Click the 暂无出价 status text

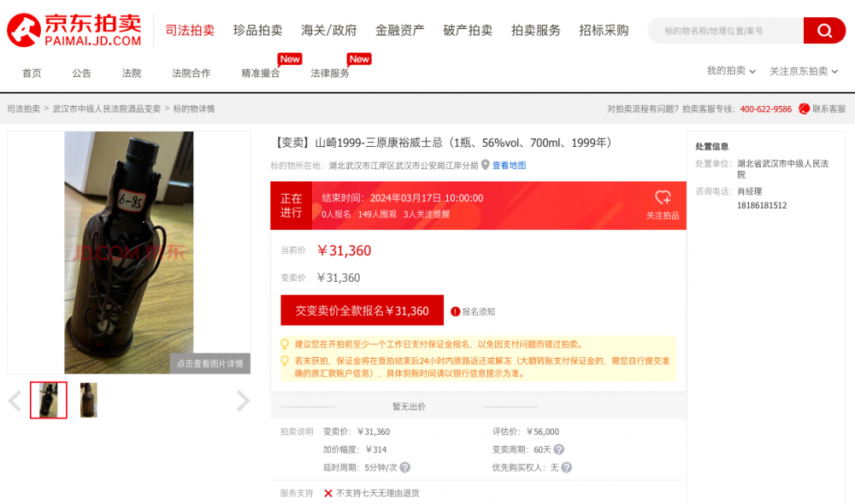point(409,407)
